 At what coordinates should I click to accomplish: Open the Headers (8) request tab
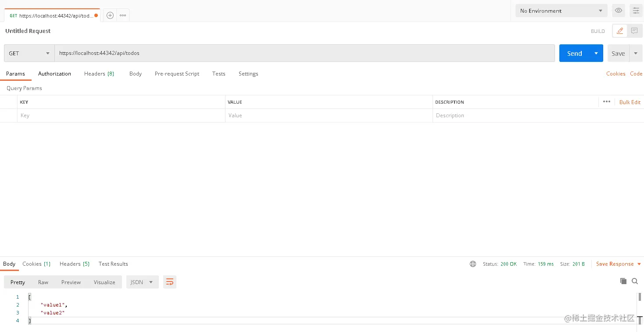pyautogui.click(x=99, y=74)
